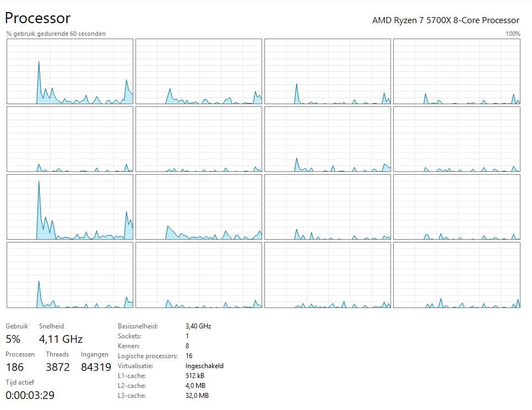Click the bottom-left logical processor usage graph
Viewport: 532px width, 410px height.
(70, 275)
